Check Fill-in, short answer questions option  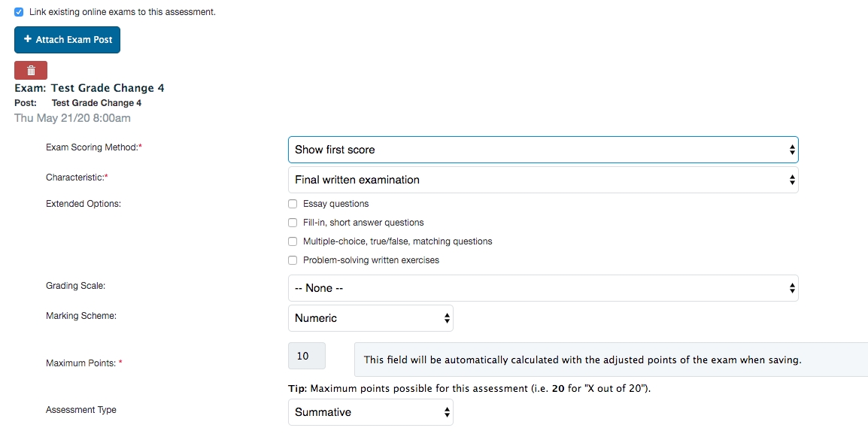[x=293, y=223]
